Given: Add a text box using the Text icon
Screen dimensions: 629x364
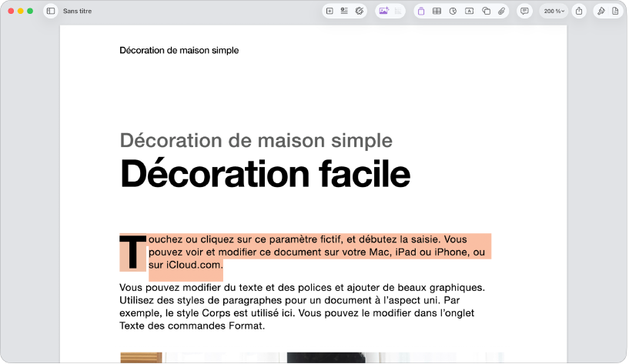Looking at the screenshot, I should tap(470, 12).
